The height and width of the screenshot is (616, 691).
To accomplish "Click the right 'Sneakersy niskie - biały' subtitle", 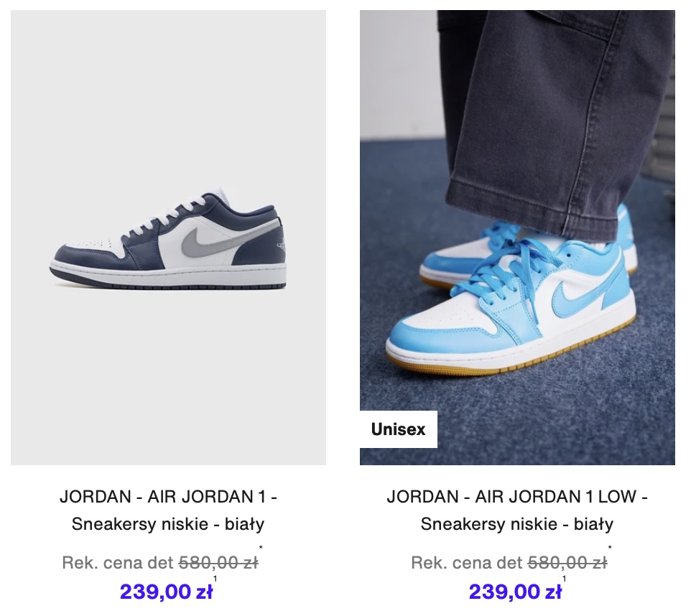I will [517, 524].
